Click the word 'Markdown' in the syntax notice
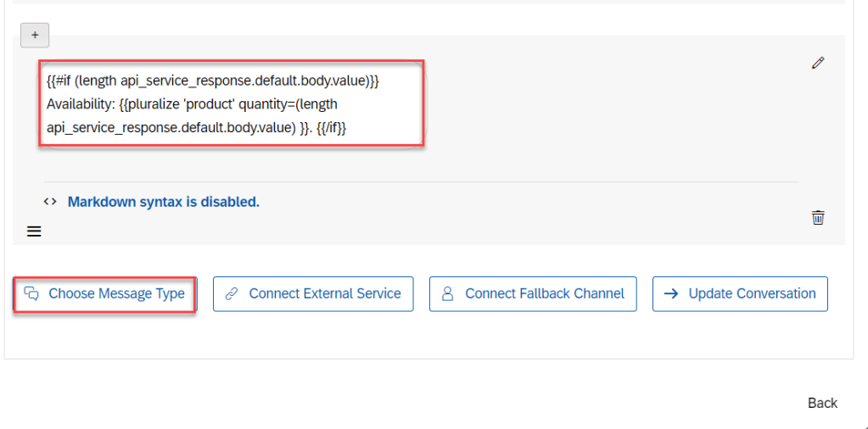Image resolution: width=868 pixels, height=429 pixels. point(104,202)
